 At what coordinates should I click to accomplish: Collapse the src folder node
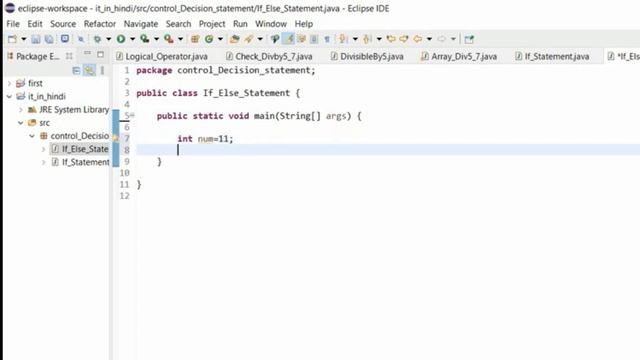20,123
